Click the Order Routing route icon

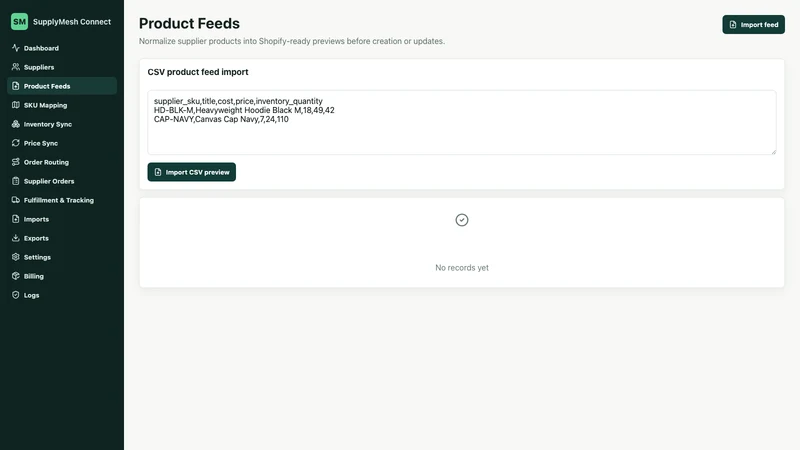16,162
